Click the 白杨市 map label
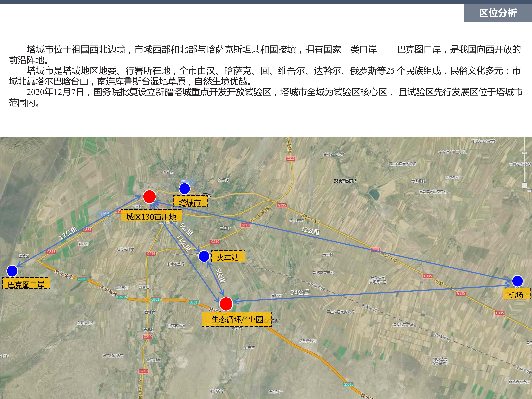The width and height of the screenshot is (532, 399). [104, 214]
